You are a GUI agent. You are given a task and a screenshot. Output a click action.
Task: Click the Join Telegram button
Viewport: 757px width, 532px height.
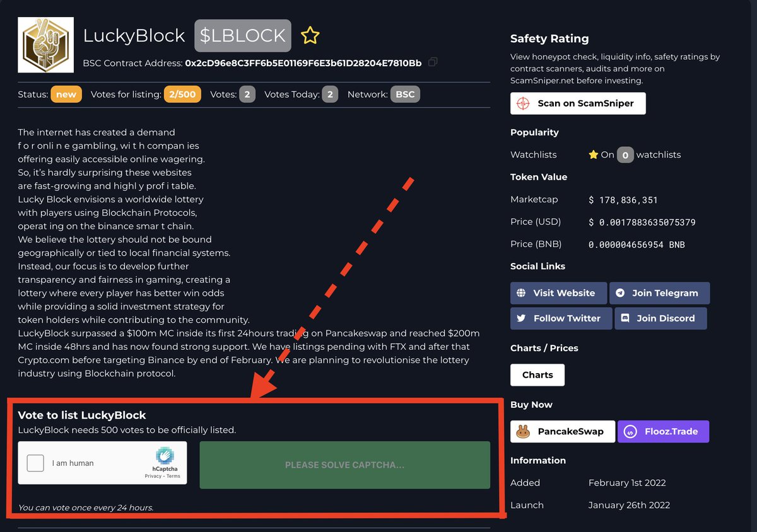[659, 293]
